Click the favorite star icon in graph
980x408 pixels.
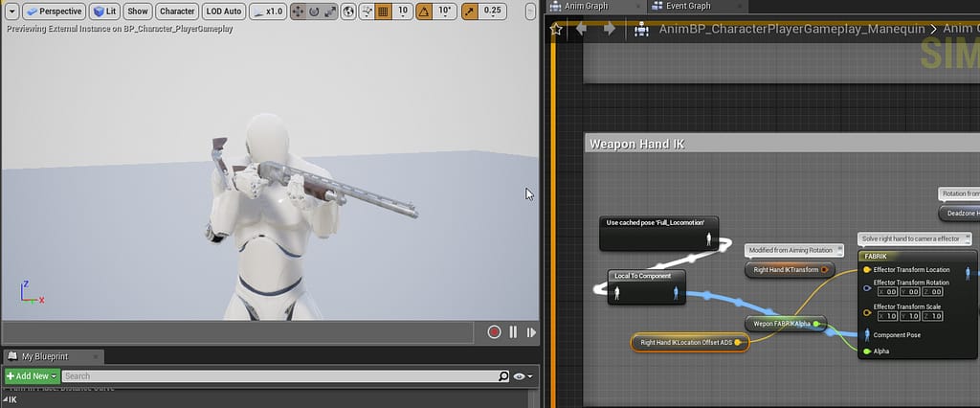tap(556, 29)
